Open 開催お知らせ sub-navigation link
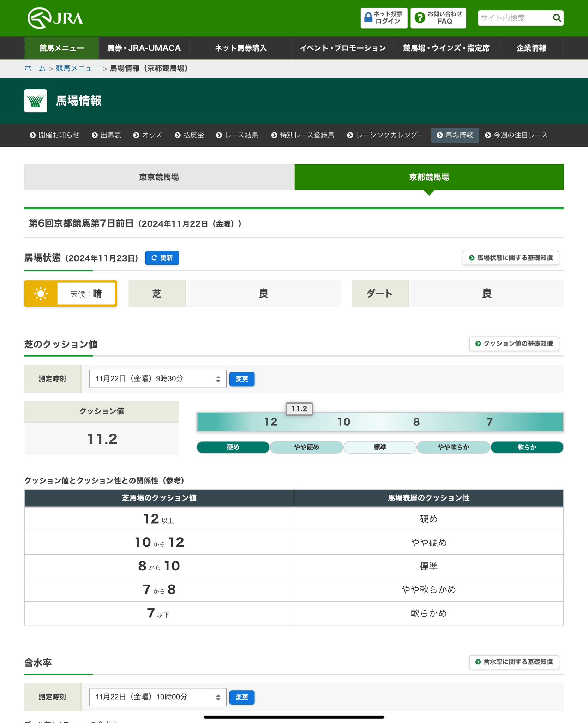588x723 pixels. (x=55, y=135)
